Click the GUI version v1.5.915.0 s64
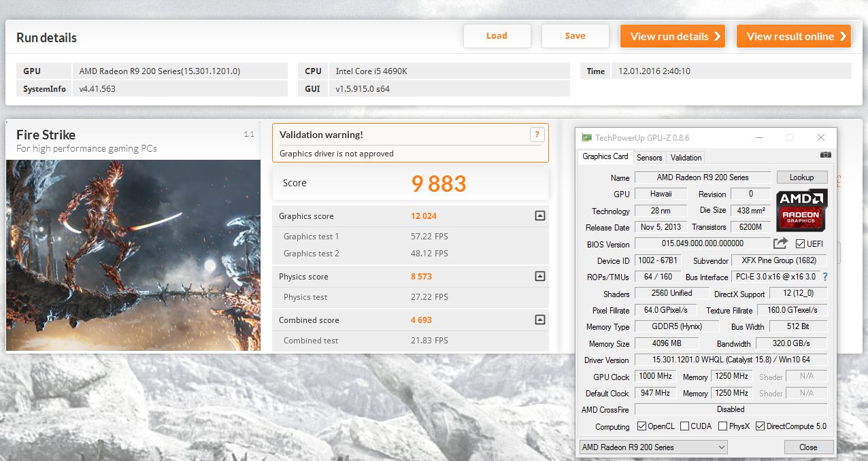The image size is (868, 461). click(x=363, y=88)
